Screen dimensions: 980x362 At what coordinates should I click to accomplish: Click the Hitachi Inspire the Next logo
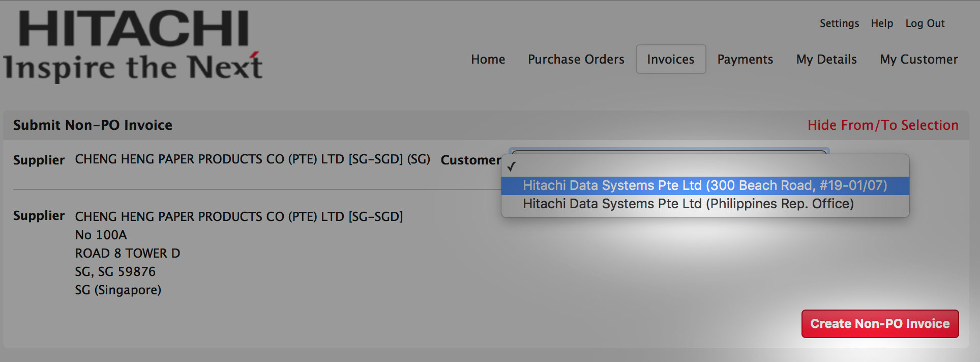(133, 46)
